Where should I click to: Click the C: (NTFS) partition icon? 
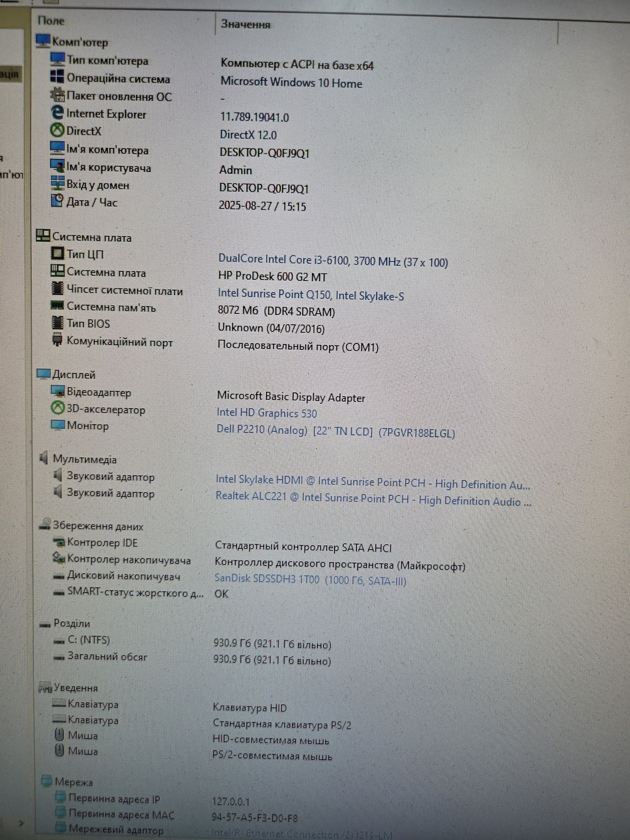(x=59, y=641)
